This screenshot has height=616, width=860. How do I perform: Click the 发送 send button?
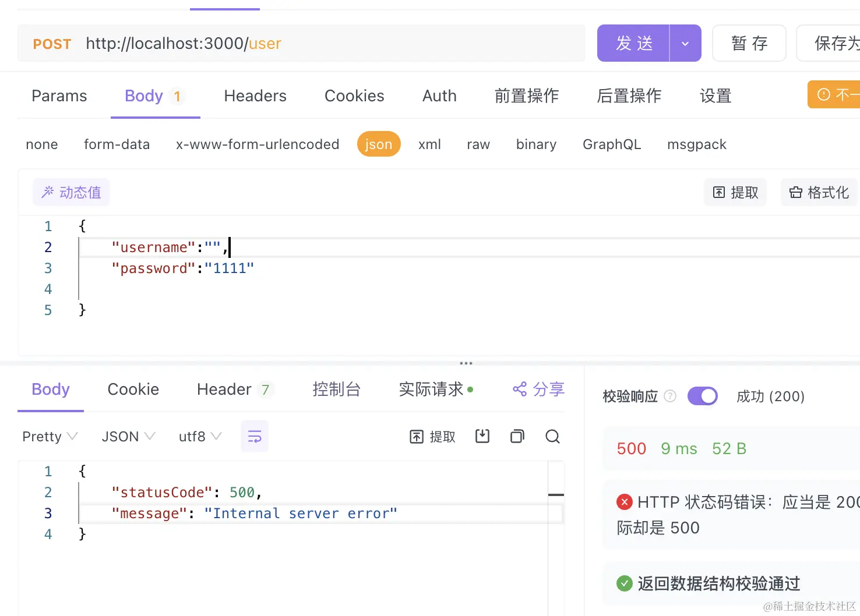tap(633, 43)
